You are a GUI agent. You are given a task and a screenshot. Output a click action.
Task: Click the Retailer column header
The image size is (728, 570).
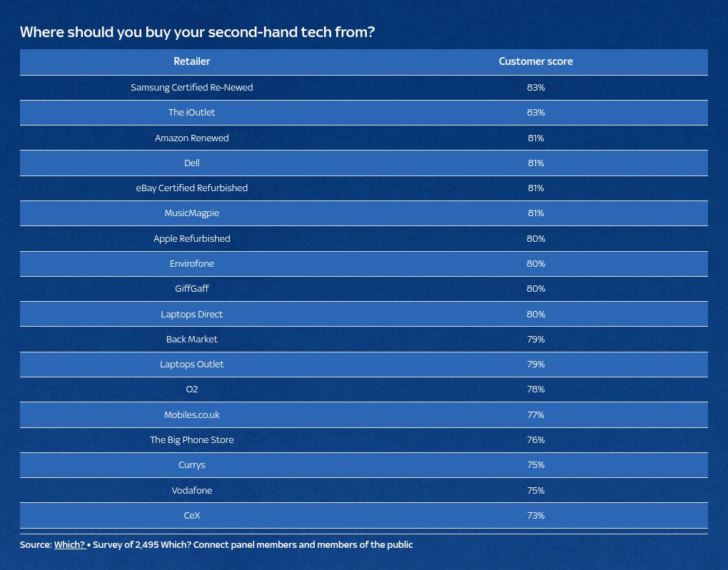click(192, 61)
